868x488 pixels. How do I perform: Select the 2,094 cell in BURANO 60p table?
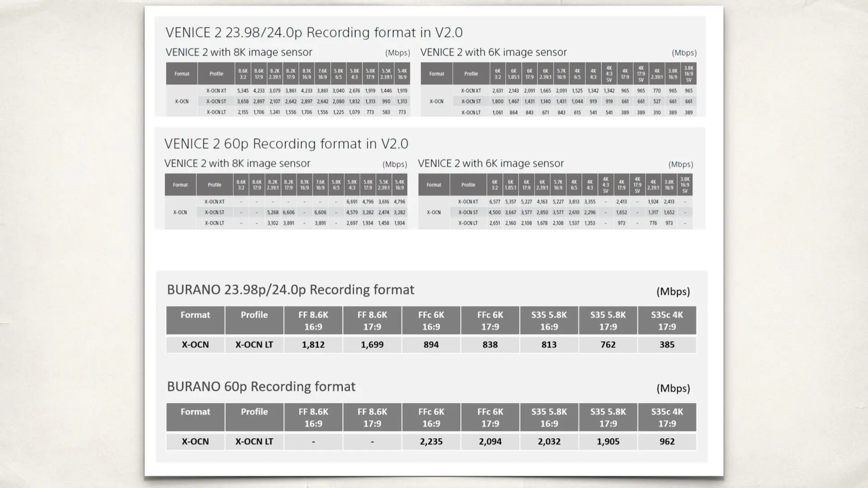click(x=490, y=441)
